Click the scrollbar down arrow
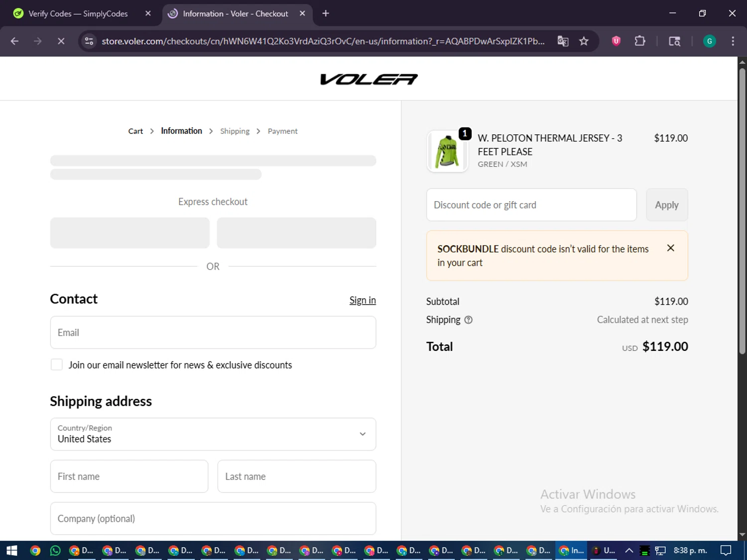This screenshot has width=747, height=560. point(742,535)
